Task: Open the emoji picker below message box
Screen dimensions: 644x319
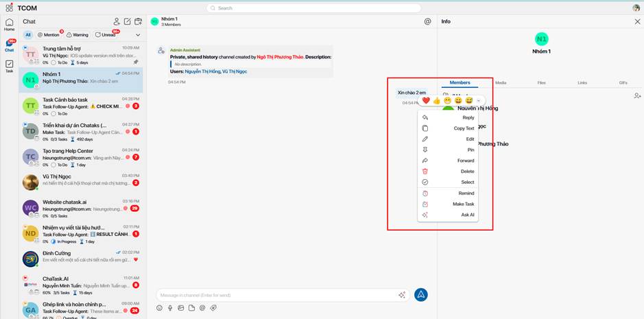Action: (x=159, y=307)
